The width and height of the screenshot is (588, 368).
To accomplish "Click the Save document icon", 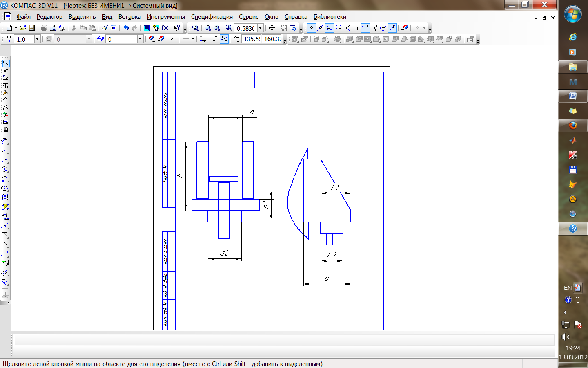I will [32, 28].
